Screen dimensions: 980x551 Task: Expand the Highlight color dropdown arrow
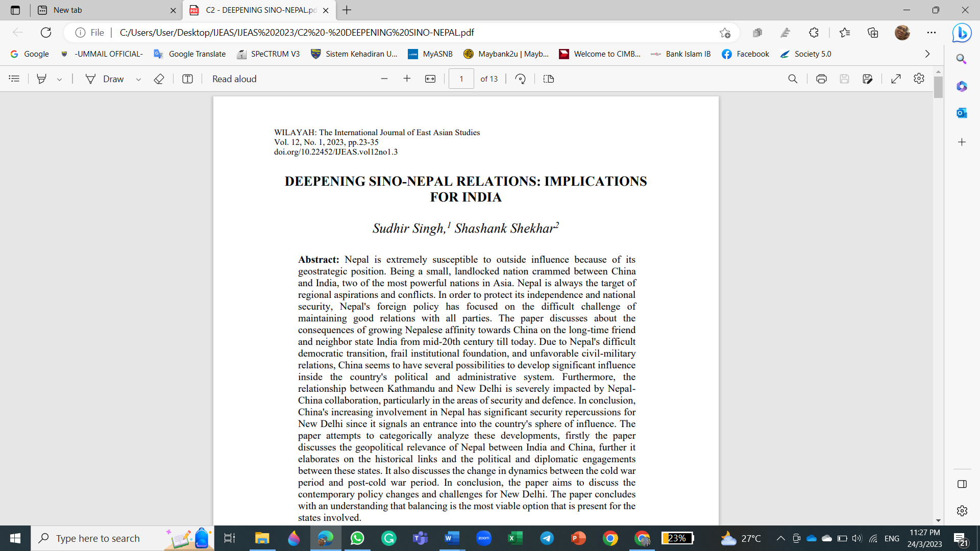click(60, 79)
